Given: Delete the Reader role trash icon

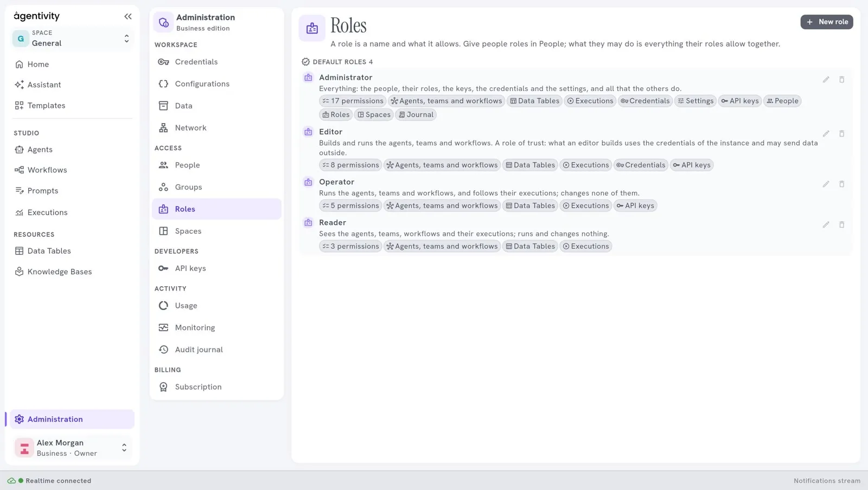Looking at the screenshot, I should click(841, 225).
